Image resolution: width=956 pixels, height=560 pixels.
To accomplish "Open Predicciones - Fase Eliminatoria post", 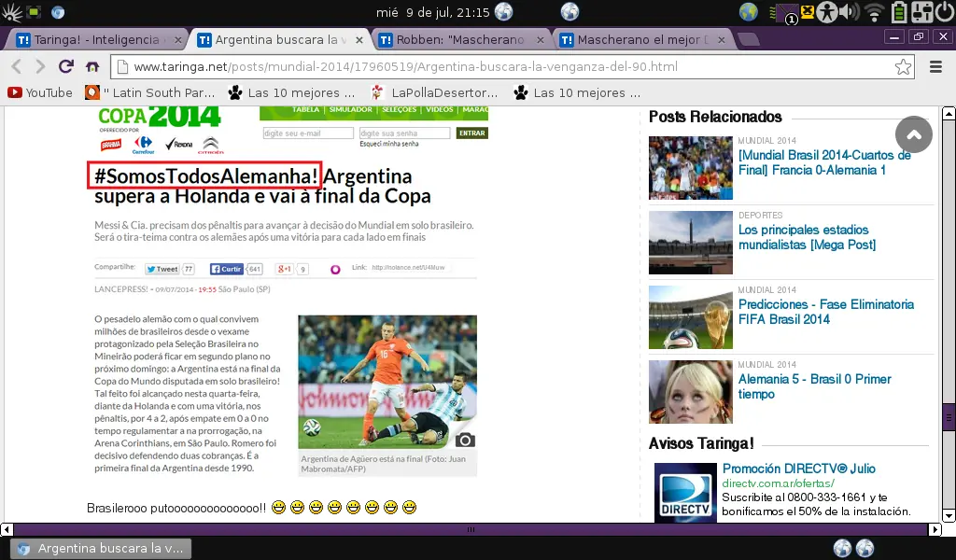I will click(825, 312).
